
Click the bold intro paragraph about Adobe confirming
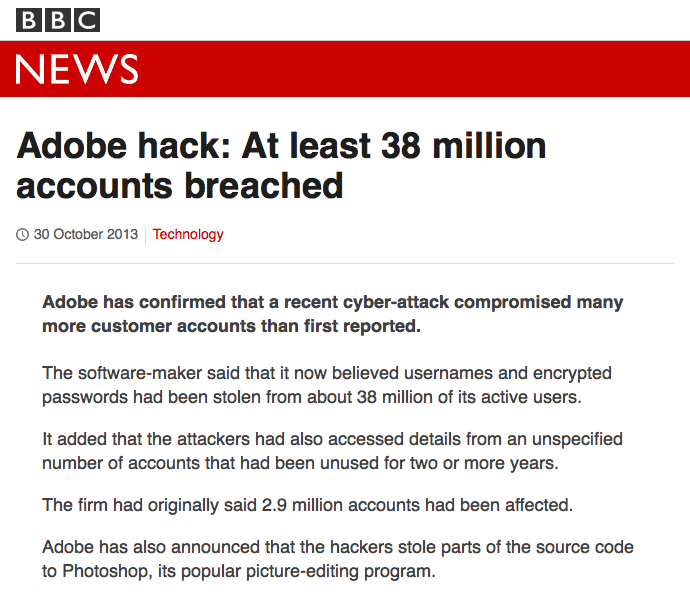tap(332, 314)
